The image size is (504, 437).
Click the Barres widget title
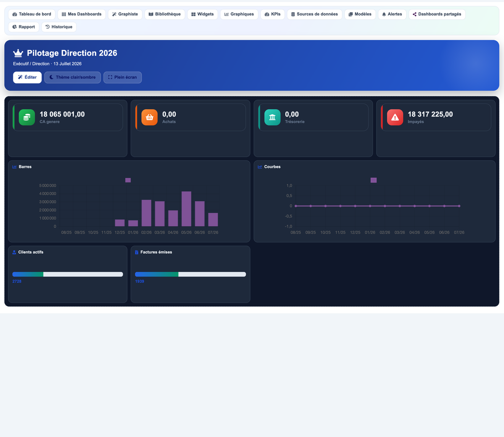pyautogui.click(x=25, y=167)
